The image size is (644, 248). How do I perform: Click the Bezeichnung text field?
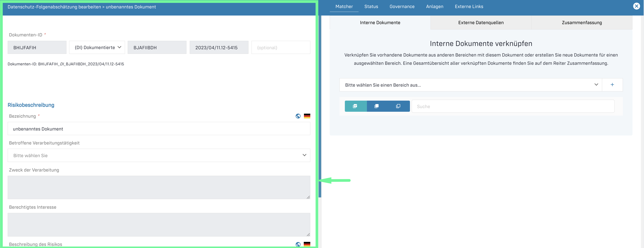(159, 129)
